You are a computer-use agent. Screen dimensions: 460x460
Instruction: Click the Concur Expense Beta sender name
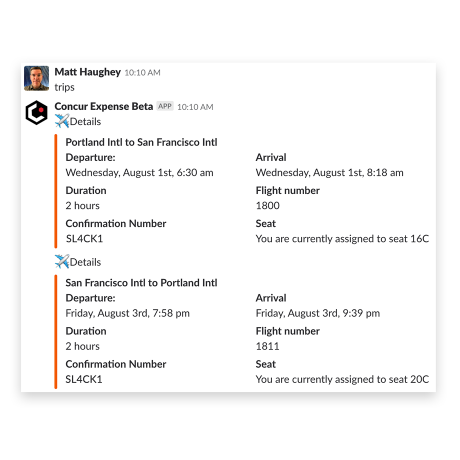(x=104, y=106)
